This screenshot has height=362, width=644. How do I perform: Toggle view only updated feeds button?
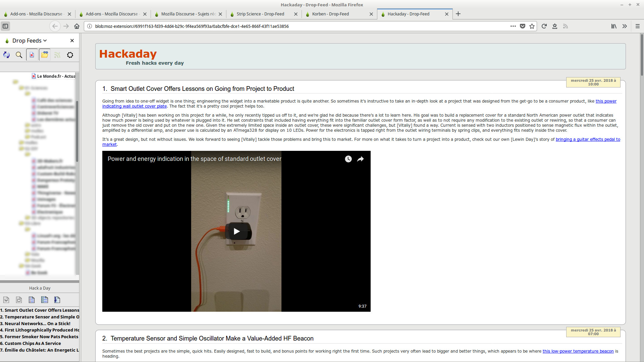[32, 55]
